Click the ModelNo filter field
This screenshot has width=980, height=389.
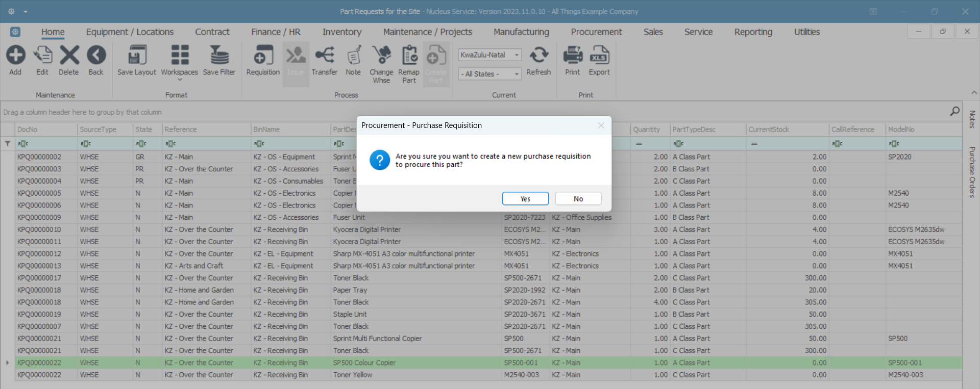[924, 144]
